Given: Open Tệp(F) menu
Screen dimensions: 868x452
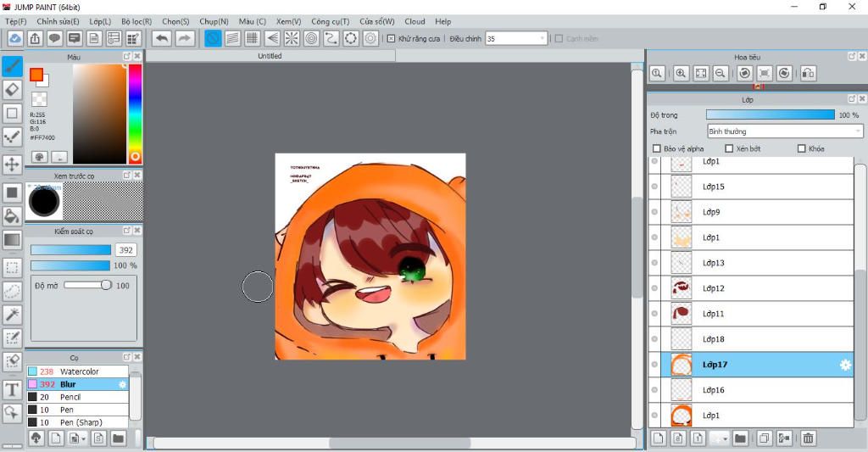Looking at the screenshot, I should (16, 21).
